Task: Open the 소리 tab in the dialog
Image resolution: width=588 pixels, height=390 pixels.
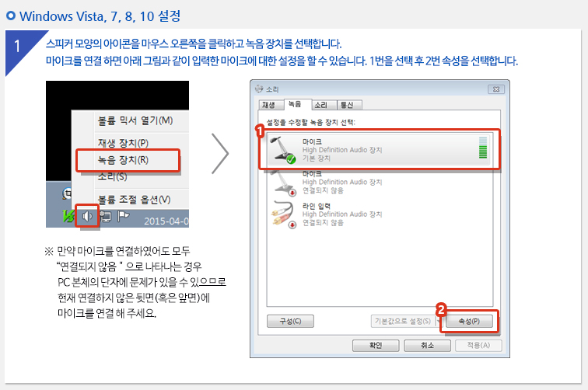Action: (x=320, y=106)
